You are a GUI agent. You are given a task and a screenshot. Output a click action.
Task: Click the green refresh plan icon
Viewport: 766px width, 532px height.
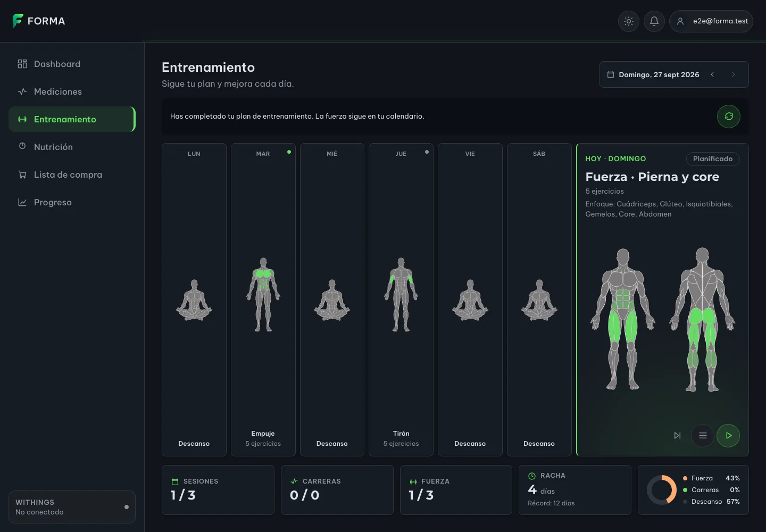729,117
